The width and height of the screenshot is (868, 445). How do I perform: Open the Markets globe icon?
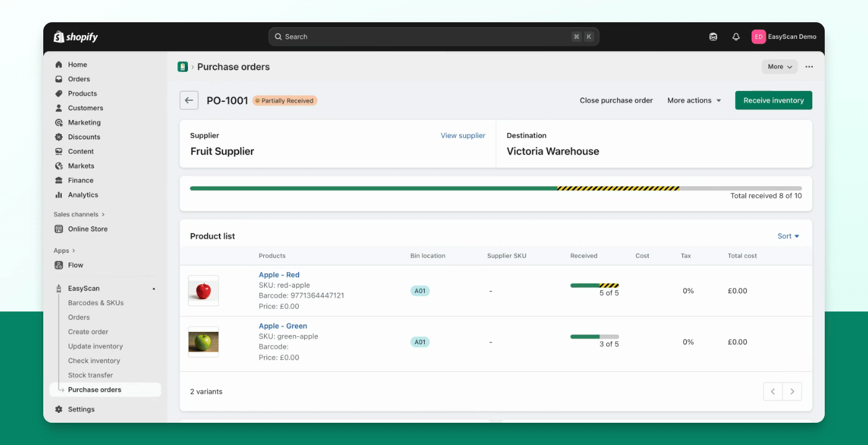[x=59, y=166]
